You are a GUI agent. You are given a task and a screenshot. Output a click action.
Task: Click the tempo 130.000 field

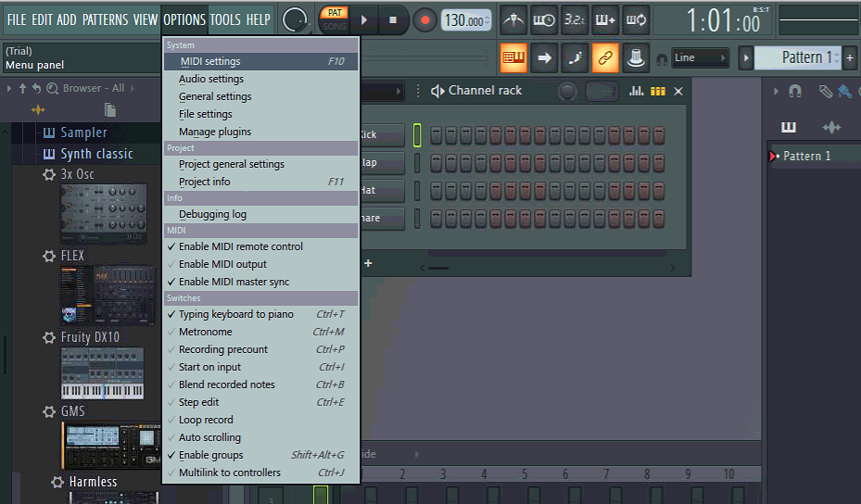(466, 21)
